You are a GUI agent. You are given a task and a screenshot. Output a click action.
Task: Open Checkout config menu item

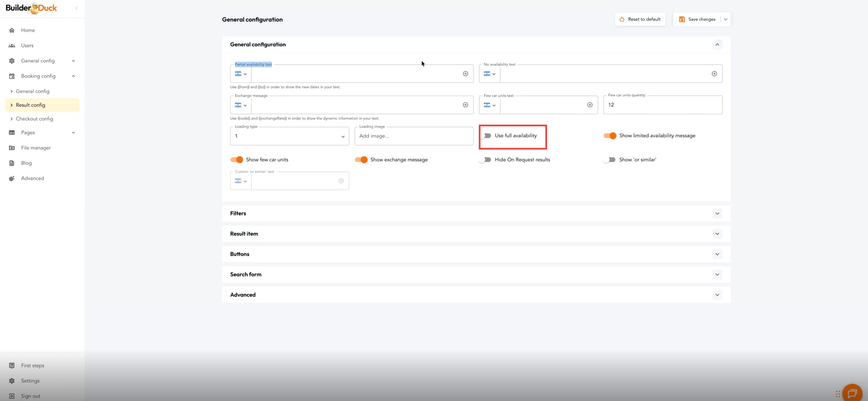pyautogui.click(x=34, y=119)
